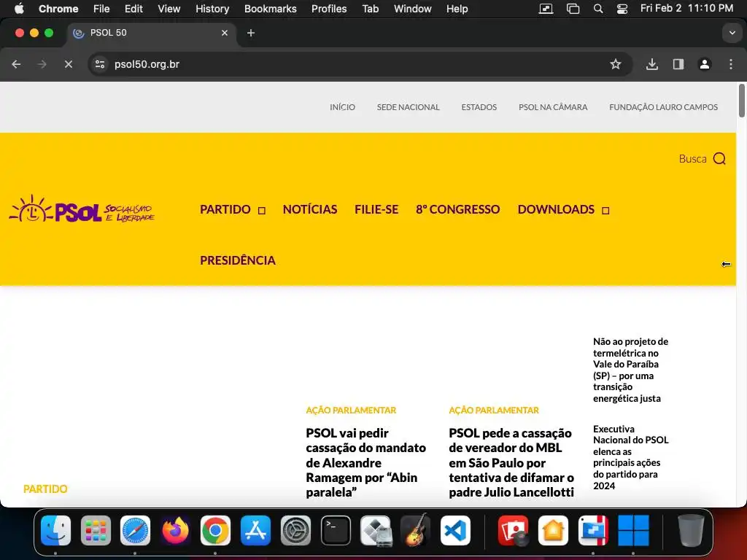This screenshot has height=560, width=747.
Task: Open Finder in the Dock
Action: click(x=55, y=531)
